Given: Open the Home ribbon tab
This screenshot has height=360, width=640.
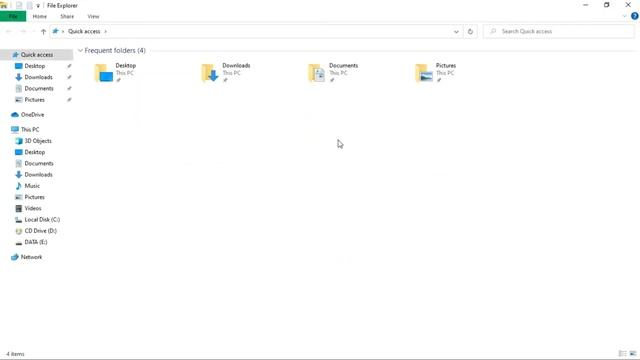Looking at the screenshot, I should click(40, 16).
